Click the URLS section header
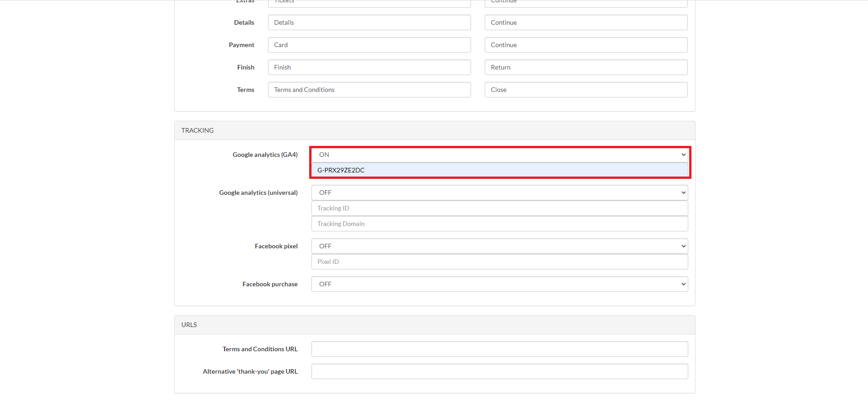Viewport: 868px width, 413px height. tap(434, 325)
